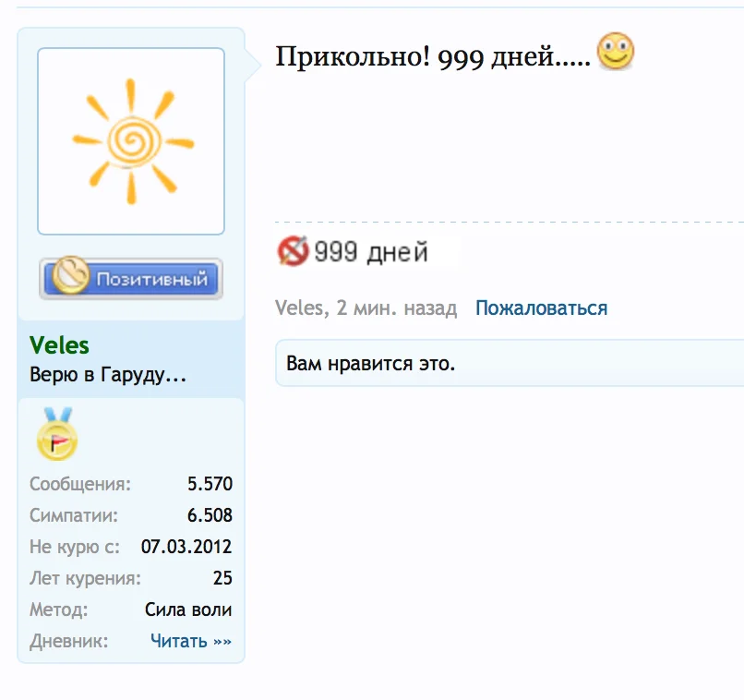Click the Пожаловаться report link
The height and width of the screenshot is (700, 744).
[542, 308]
